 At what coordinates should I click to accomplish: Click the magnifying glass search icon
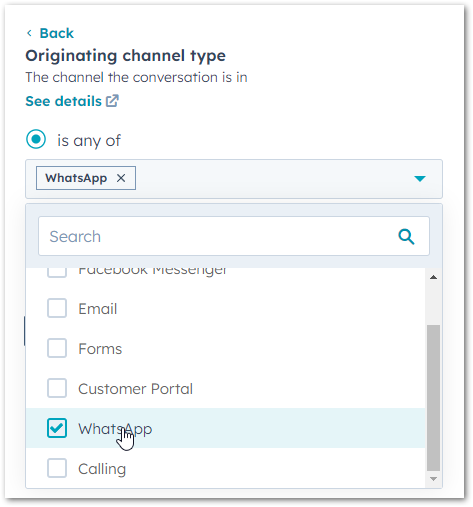(406, 237)
